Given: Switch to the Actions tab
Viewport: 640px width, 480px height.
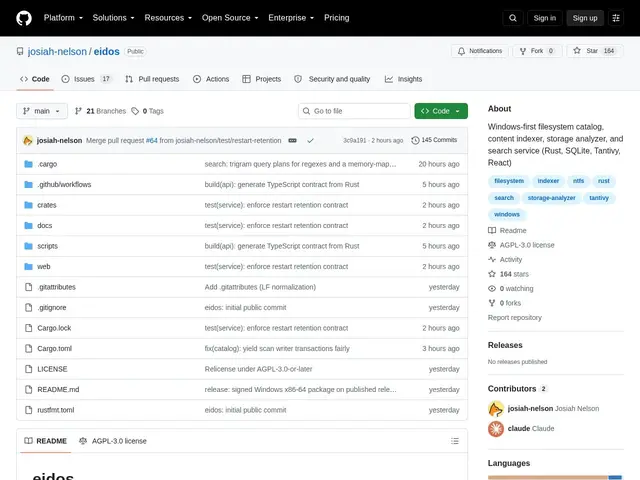Looking at the screenshot, I should point(211,79).
